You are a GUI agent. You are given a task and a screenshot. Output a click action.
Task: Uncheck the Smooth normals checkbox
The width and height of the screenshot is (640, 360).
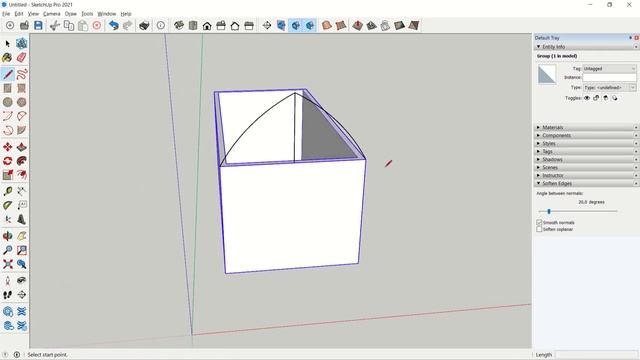click(x=539, y=222)
